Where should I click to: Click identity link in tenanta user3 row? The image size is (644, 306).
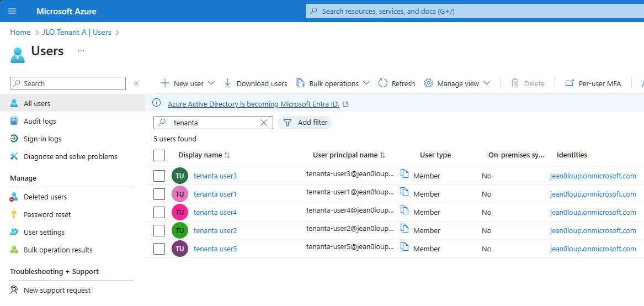click(x=593, y=176)
